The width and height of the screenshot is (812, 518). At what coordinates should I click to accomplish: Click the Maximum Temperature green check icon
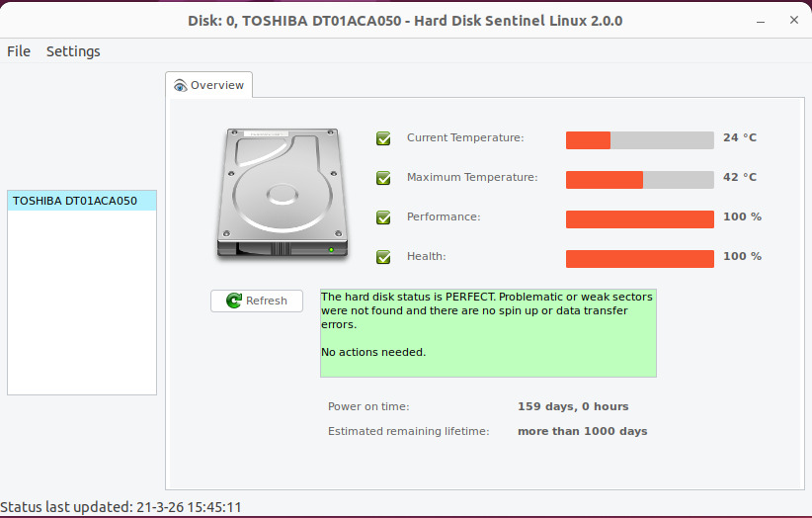point(383,178)
